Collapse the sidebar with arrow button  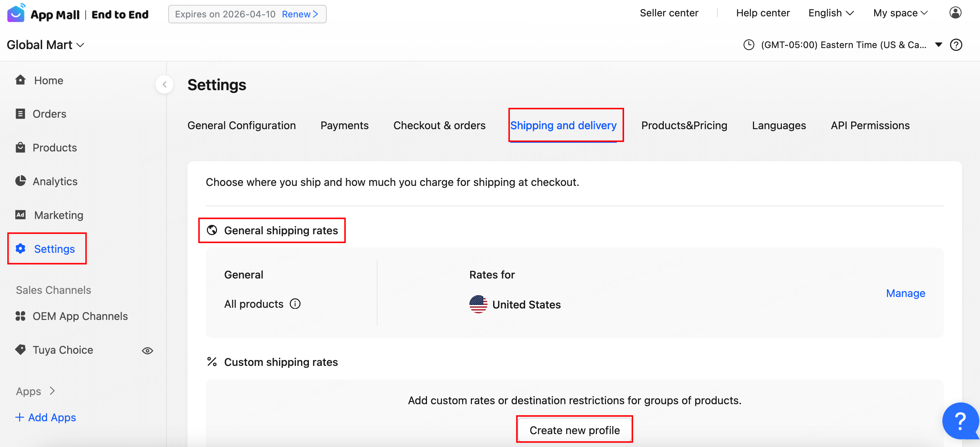(164, 85)
